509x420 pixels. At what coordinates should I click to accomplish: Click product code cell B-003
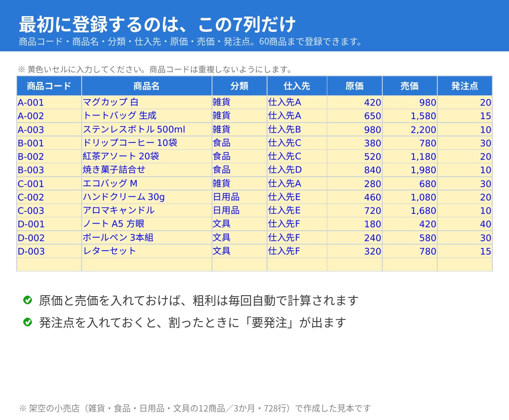tap(49, 170)
